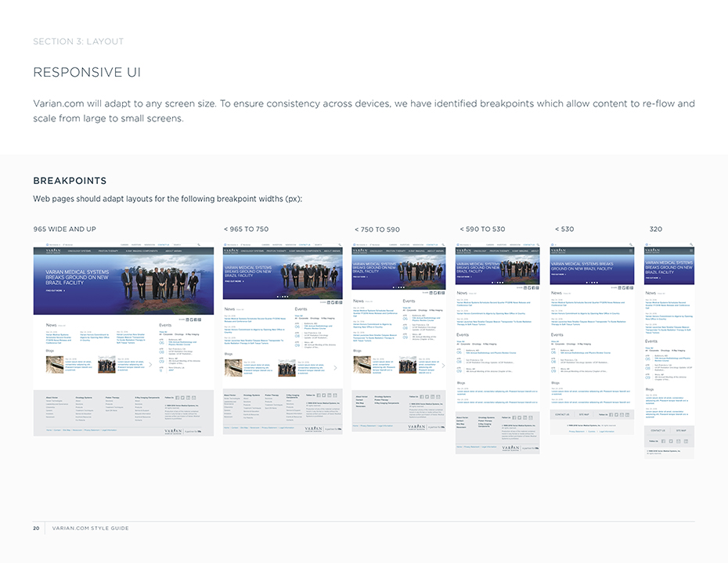728x563 pixels.
Task: Click Find Out More in the 965 wide mockup hero
Action: tap(55, 291)
